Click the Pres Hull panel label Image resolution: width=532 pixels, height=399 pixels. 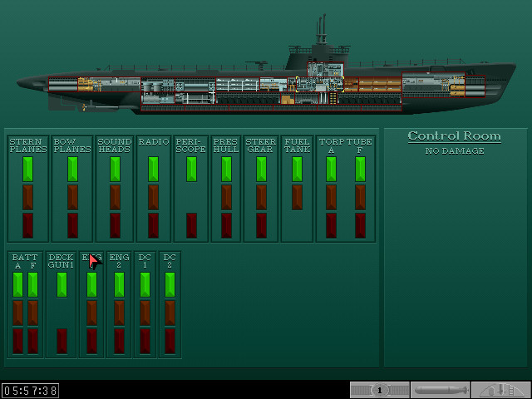(226, 145)
